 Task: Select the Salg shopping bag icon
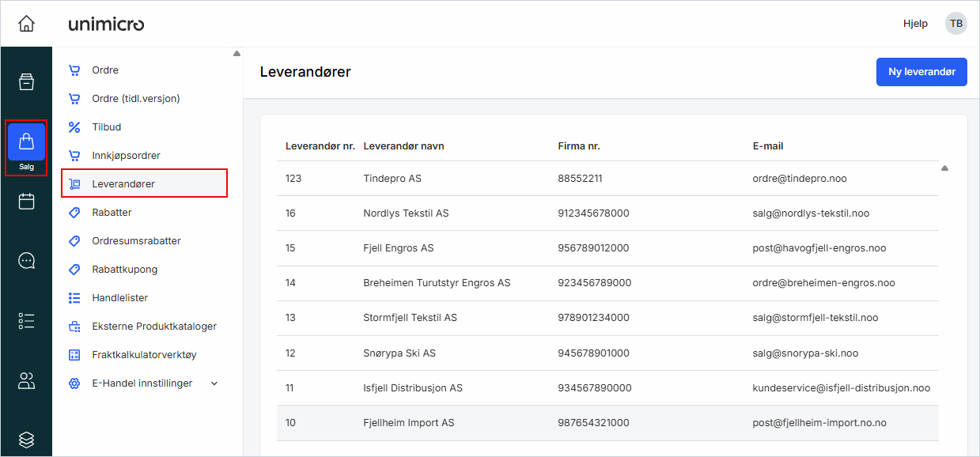(26, 141)
